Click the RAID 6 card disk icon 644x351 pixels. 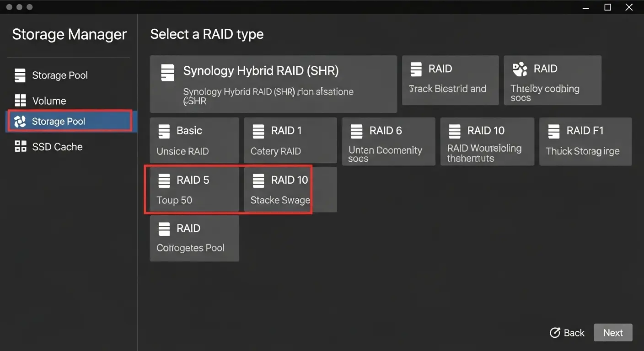pyautogui.click(x=357, y=131)
